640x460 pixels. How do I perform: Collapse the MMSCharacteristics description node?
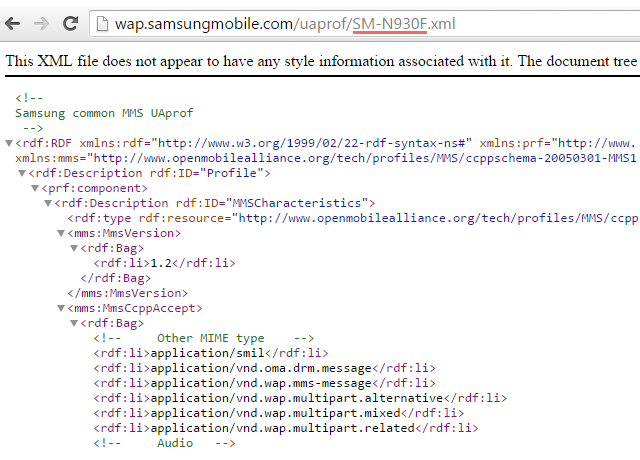click(48, 203)
